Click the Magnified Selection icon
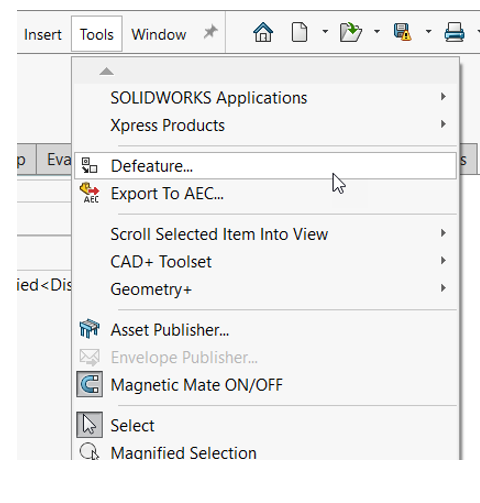The height and width of the screenshot is (503, 480). (89, 451)
